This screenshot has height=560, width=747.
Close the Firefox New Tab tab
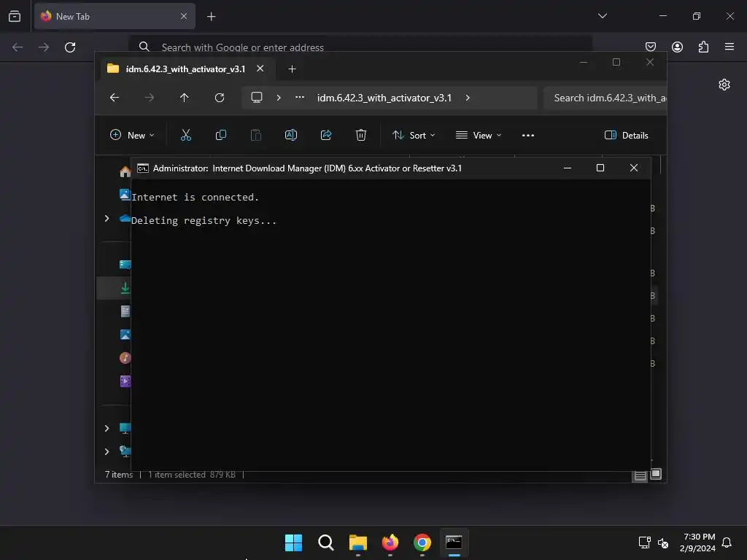pos(184,16)
